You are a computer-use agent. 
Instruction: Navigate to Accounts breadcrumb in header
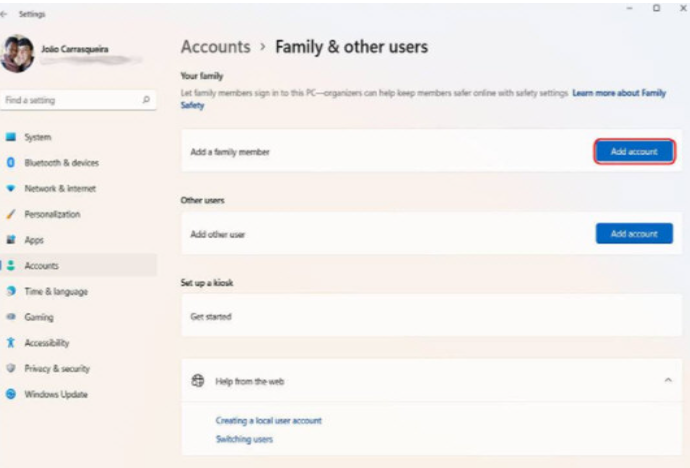[x=215, y=47]
